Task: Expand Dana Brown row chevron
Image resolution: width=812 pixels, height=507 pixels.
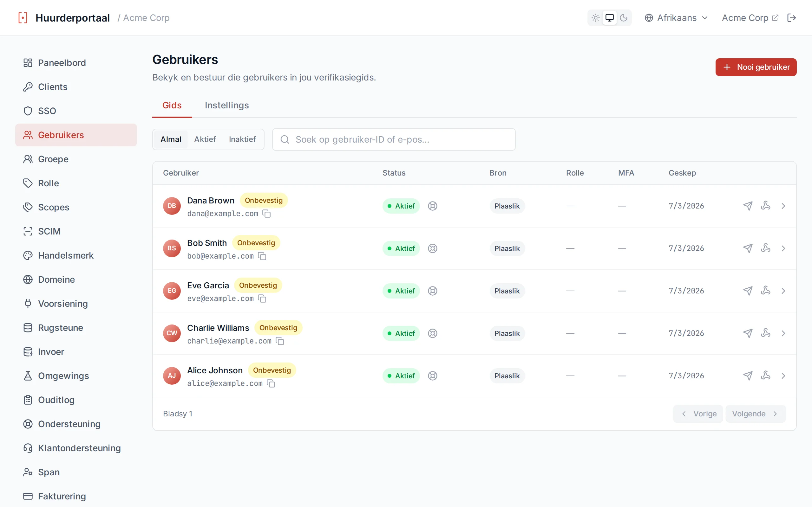Action: [783, 206]
